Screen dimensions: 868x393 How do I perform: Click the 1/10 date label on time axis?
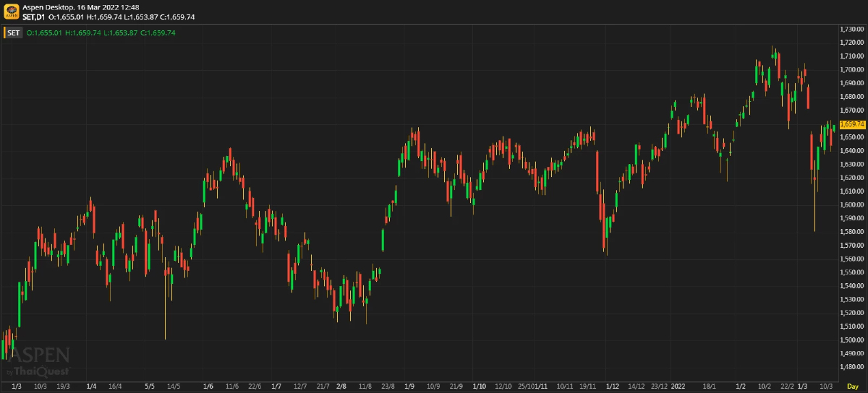(x=479, y=386)
